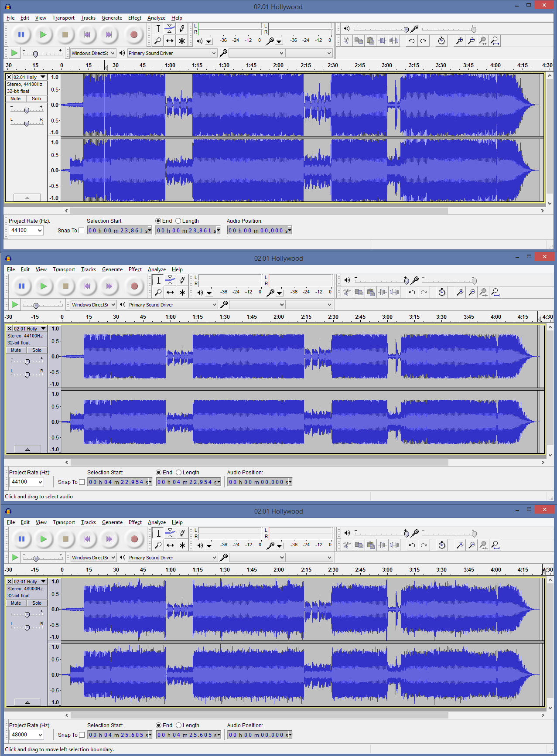Click the Zoom Out magnifier in the top window
The height and width of the screenshot is (756, 557).
(471, 41)
